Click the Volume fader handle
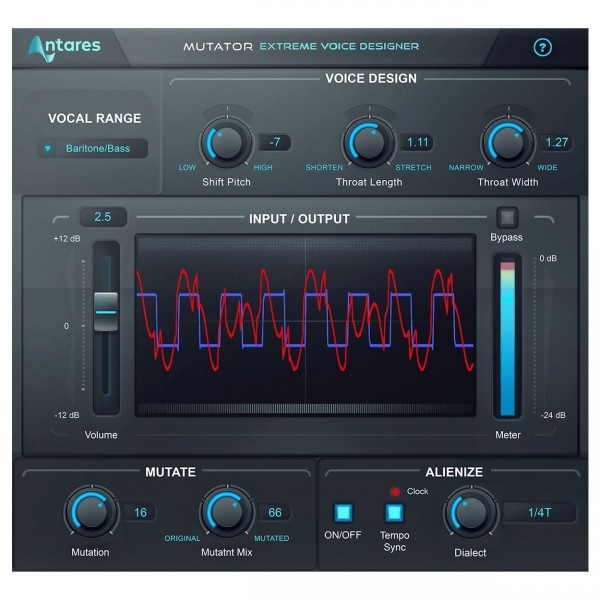Image resolution: width=600 pixels, height=600 pixels. coord(106,312)
